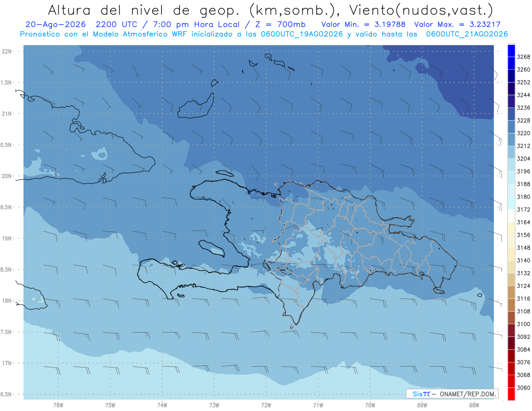Click the "76W" longitude label
This screenshot has width=532, height=411.
[x=58, y=405]
